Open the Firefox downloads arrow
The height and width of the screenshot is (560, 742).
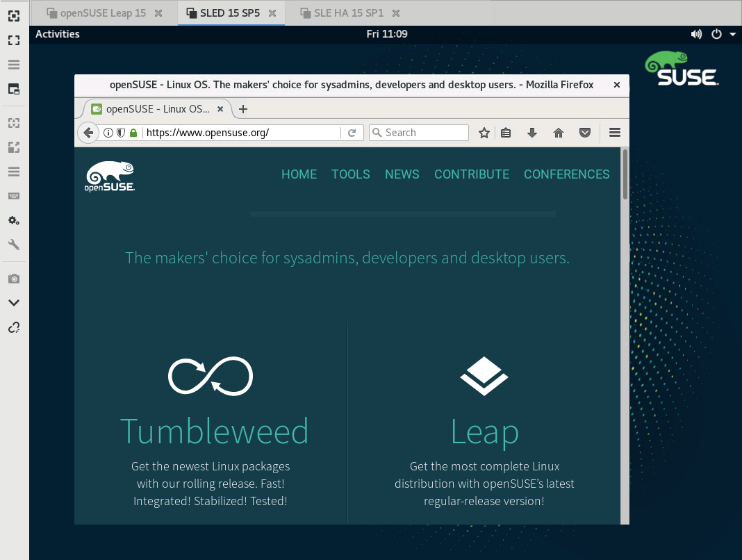pos(532,133)
